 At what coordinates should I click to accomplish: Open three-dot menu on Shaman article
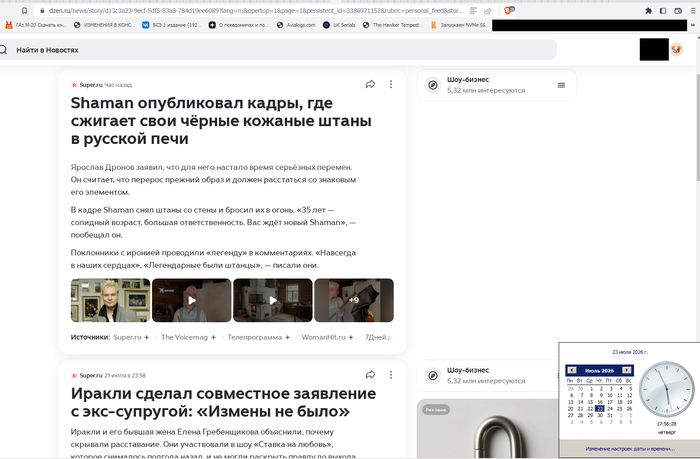[x=391, y=84]
